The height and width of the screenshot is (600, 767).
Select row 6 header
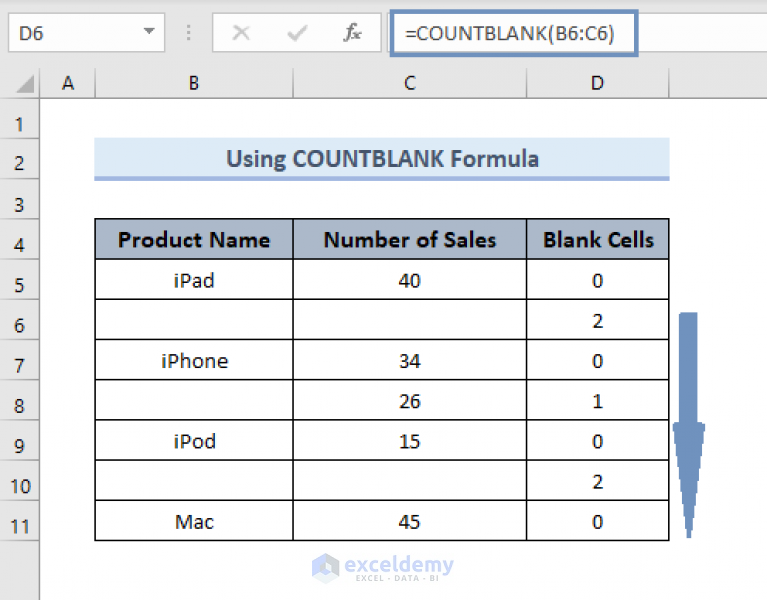[x=19, y=325]
